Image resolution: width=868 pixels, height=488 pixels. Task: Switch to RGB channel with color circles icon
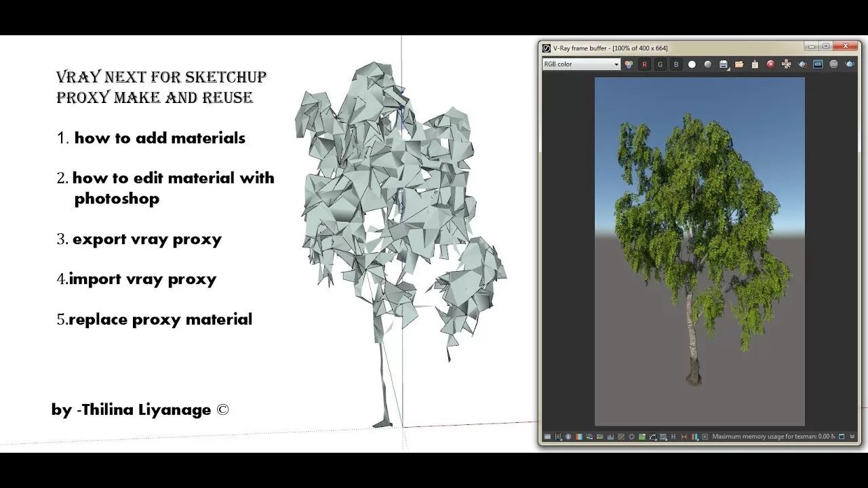[x=629, y=64]
